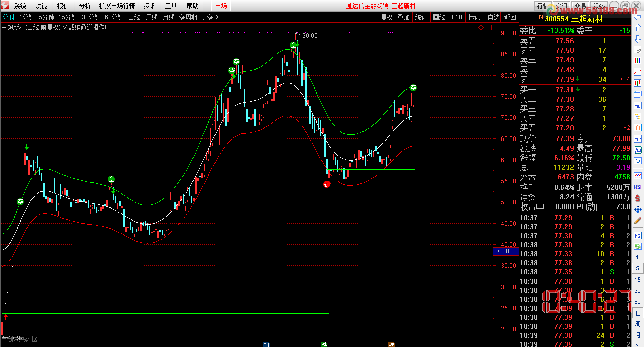Switch chart to 周线 weekly period
The image size is (644, 347).
[152, 17]
